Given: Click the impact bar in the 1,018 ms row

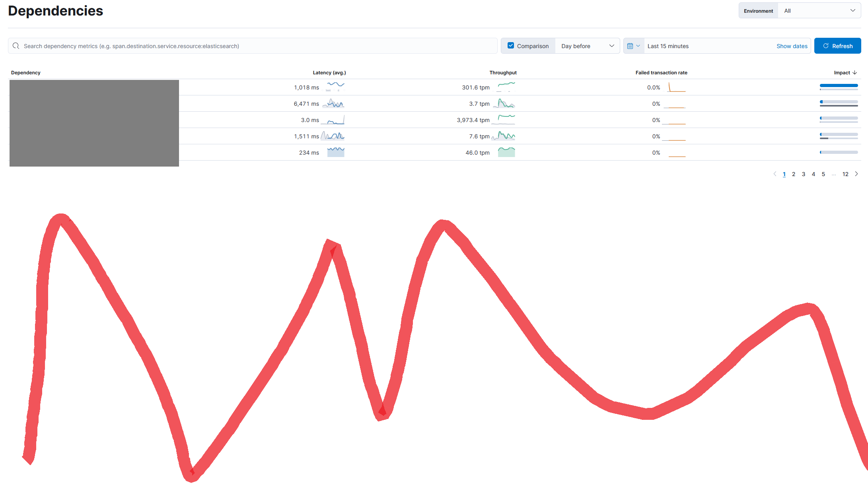Looking at the screenshot, I should pos(839,87).
